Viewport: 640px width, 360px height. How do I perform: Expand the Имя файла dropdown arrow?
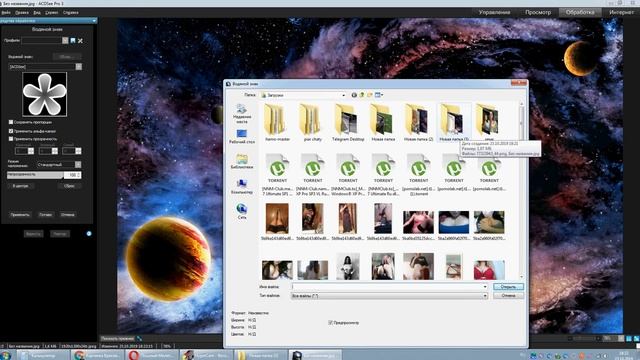(485, 287)
